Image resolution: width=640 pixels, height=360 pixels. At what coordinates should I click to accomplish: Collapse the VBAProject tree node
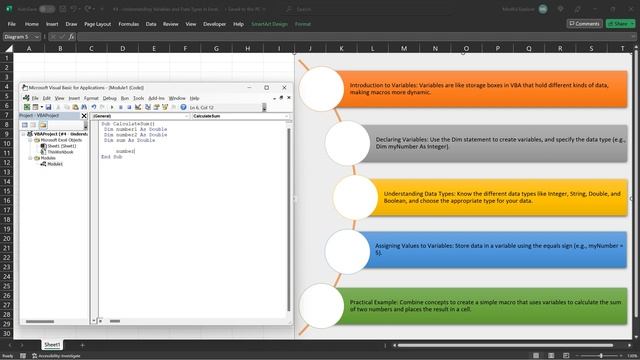(24, 134)
